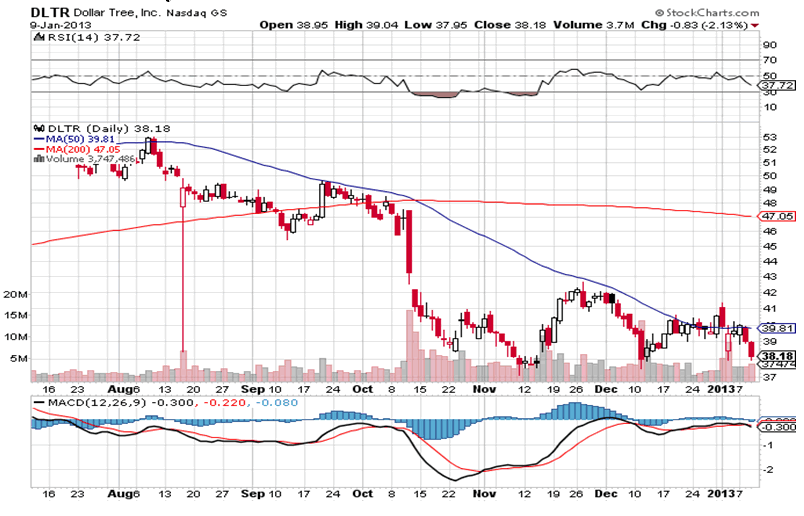Viewport: 804px width, 516px height.
Task: Click the red down-triangle beside the Chg value
Action: pyautogui.click(x=755, y=25)
